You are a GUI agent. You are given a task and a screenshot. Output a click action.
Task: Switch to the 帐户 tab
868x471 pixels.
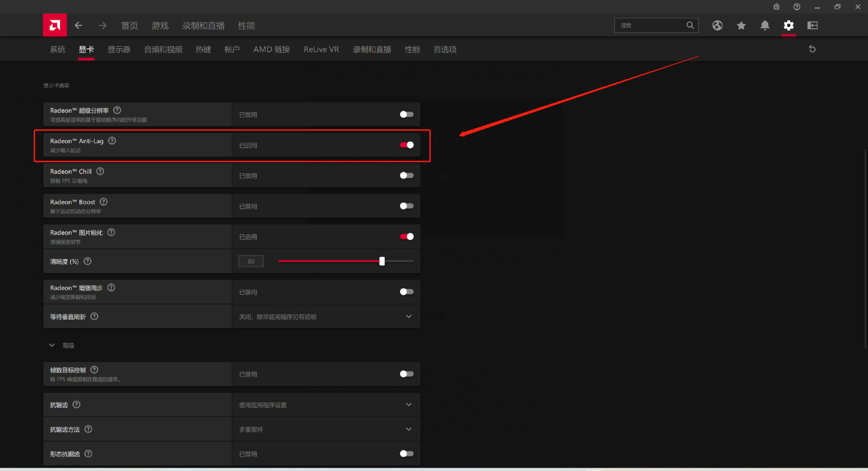point(232,49)
